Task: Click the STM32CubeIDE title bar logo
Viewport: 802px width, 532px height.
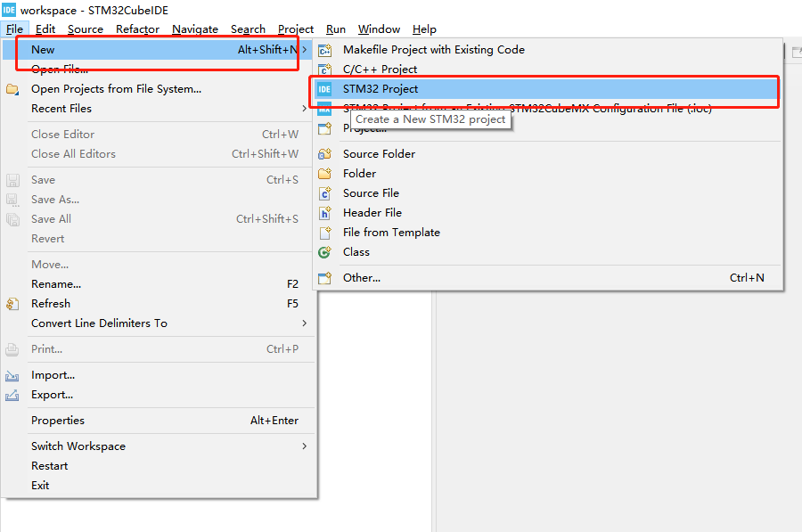Action: [x=9, y=10]
